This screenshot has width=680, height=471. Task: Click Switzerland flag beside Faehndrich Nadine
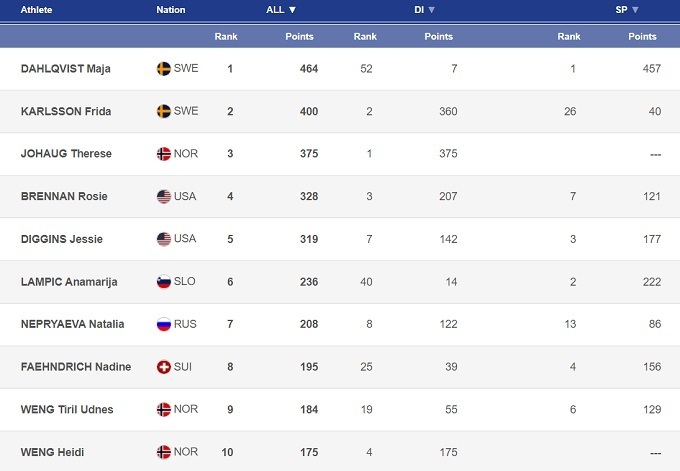(164, 367)
